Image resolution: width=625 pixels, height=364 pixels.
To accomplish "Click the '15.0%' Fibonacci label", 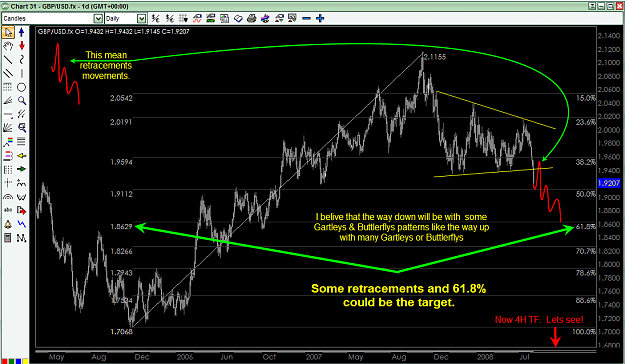I will tap(586, 98).
